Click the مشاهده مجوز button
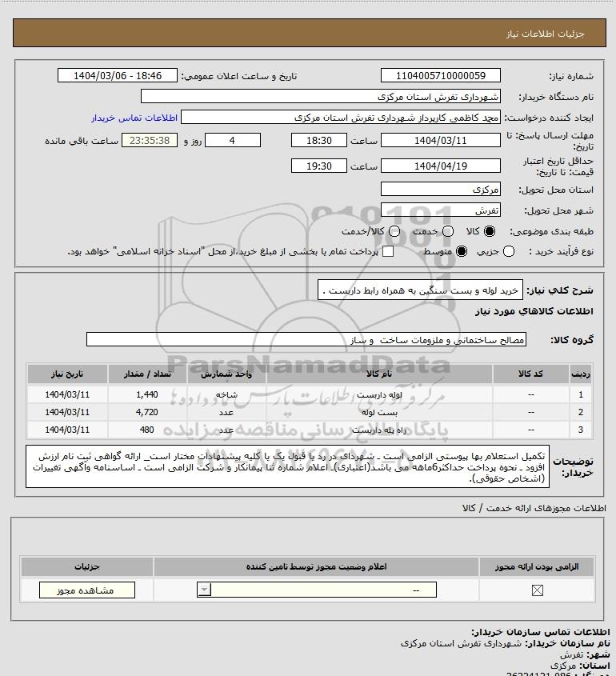This screenshot has height=676, width=616. click(86, 590)
